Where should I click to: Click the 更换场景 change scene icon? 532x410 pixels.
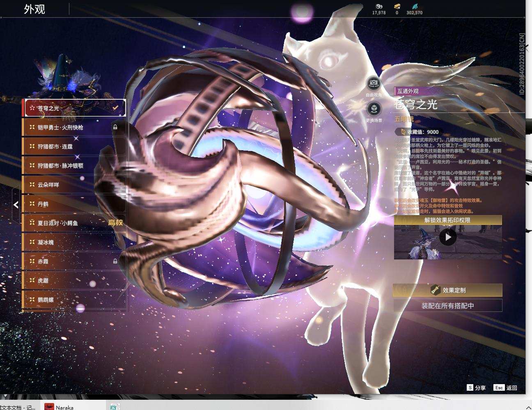click(374, 109)
